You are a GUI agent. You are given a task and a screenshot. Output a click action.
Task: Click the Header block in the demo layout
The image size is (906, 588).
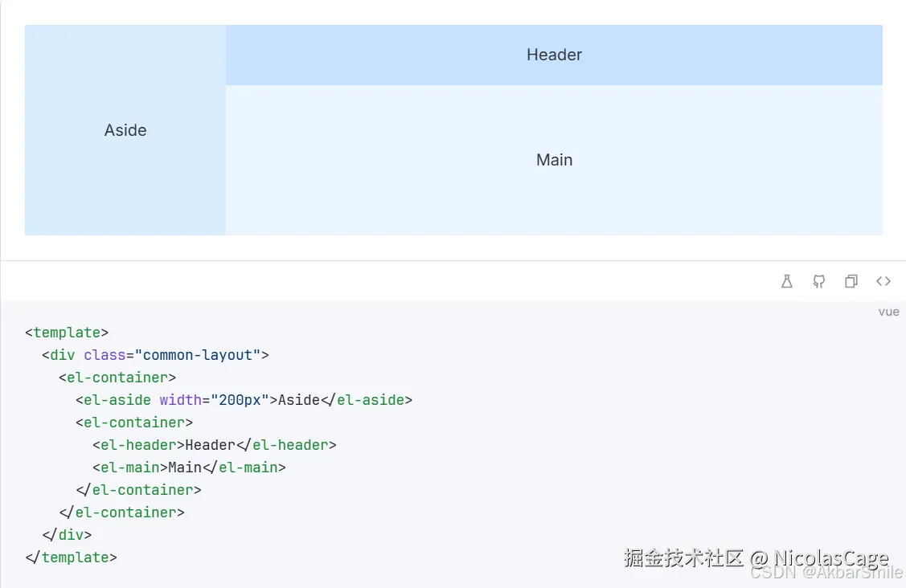pyautogui.click(x=554, y=55)
